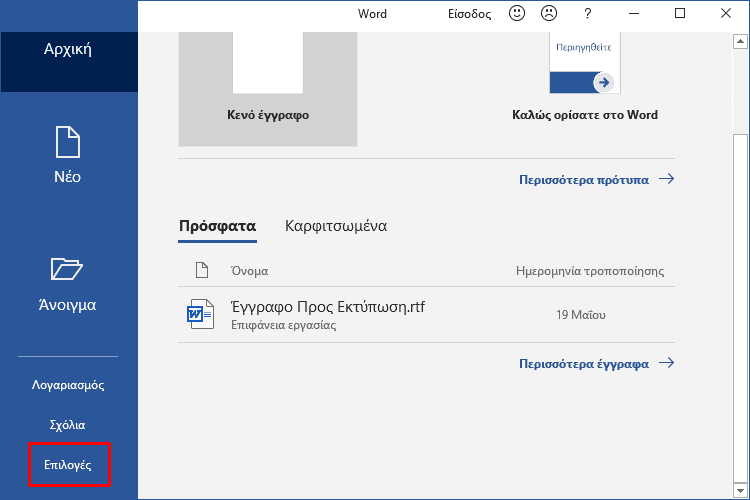Click the arrow next to Περισσότερα πρότυπα

666,179
